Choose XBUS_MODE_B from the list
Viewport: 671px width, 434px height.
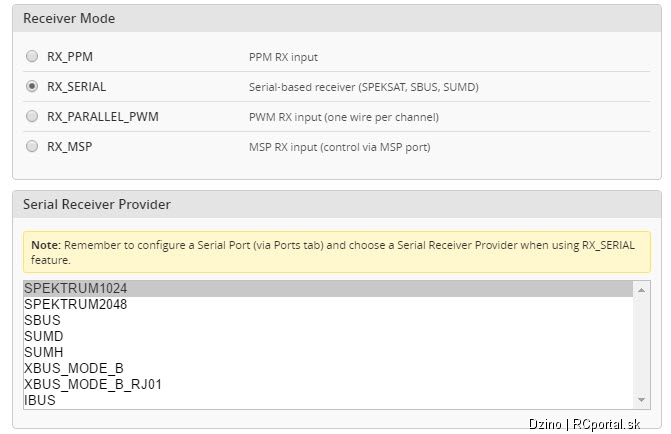(x=328, y=368)
